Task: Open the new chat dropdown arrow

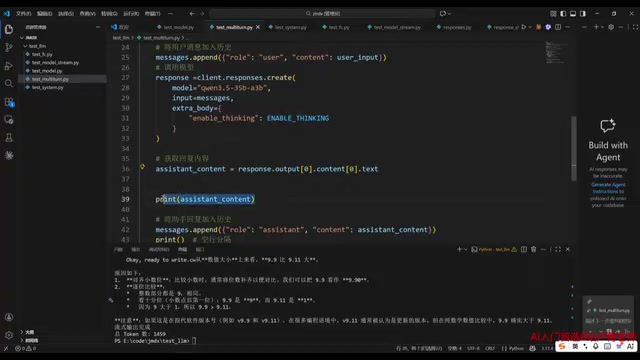Action: coord(602,27)
